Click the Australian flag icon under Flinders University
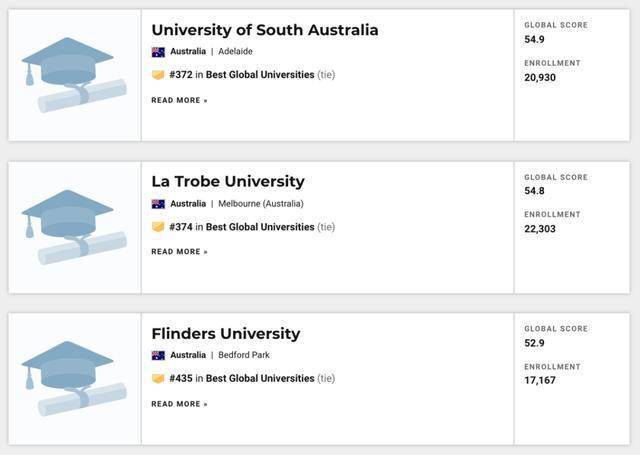Image resolution: width=640 pixels, height=455 pixels. click(158, 355)
